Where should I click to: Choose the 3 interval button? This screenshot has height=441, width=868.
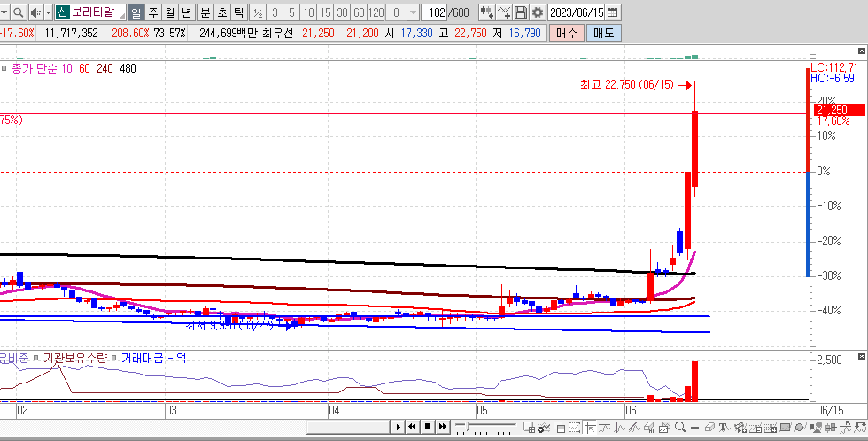tap(275, 12)
